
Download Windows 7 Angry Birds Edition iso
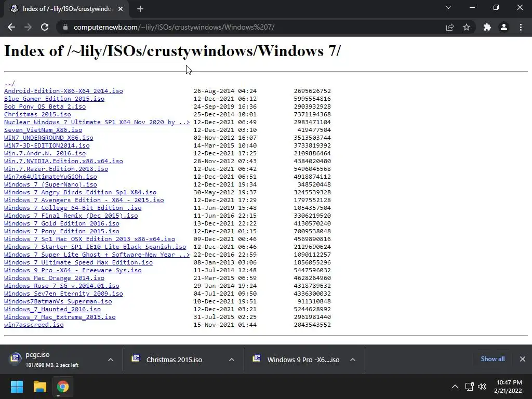pos(80,192)
